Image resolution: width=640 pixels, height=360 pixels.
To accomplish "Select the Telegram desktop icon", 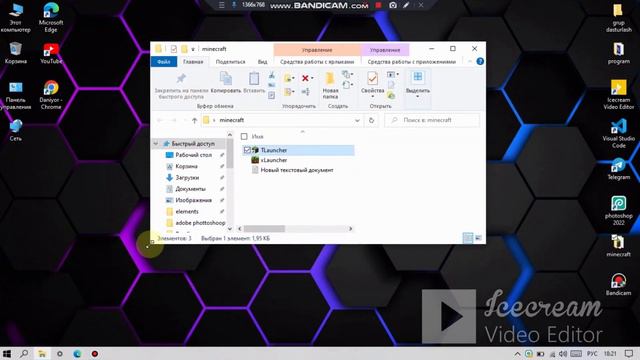I will (619, 169).
